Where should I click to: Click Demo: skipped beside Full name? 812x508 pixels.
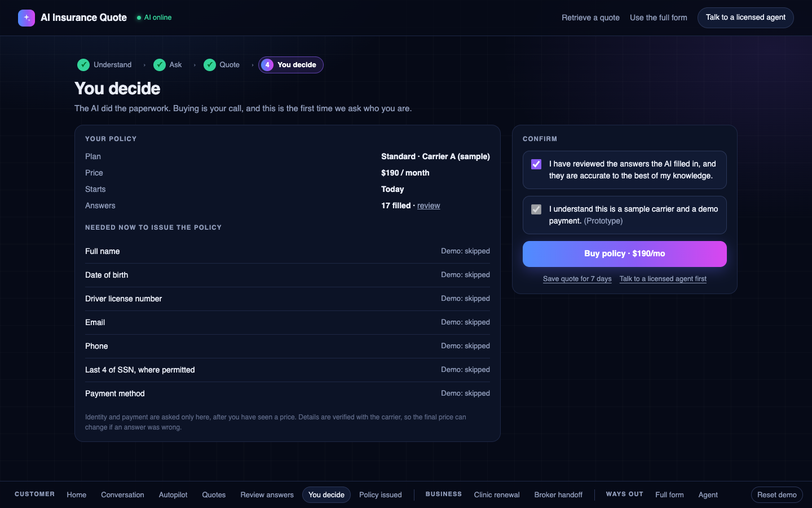pyautogui.click(x=465, y=251)
